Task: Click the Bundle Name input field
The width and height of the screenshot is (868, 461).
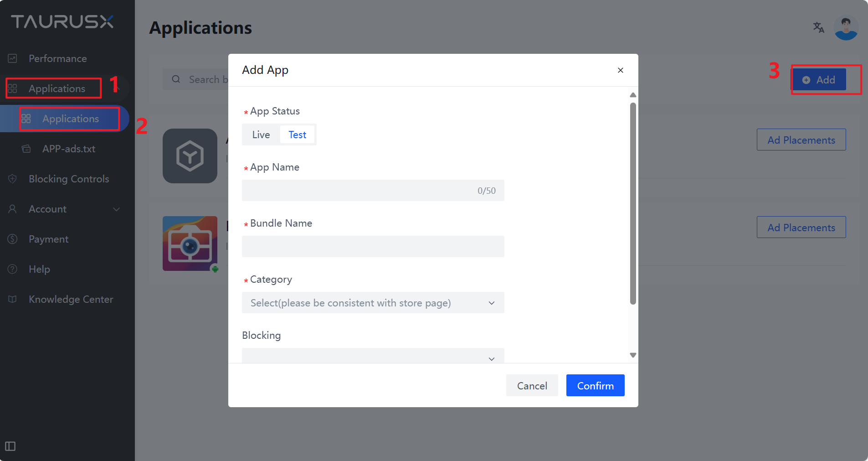Action: coord(373,247)
